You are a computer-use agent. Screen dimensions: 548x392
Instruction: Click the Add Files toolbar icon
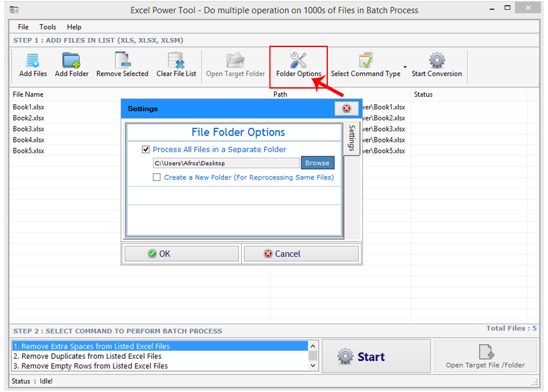pyautogui.click(x=33, y=60)
